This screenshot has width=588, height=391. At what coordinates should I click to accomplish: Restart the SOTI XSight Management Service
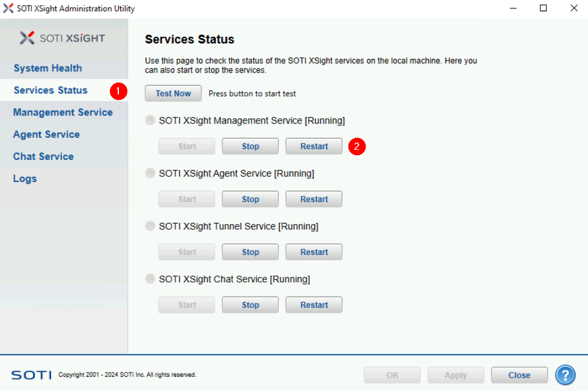tap(314, 146)
